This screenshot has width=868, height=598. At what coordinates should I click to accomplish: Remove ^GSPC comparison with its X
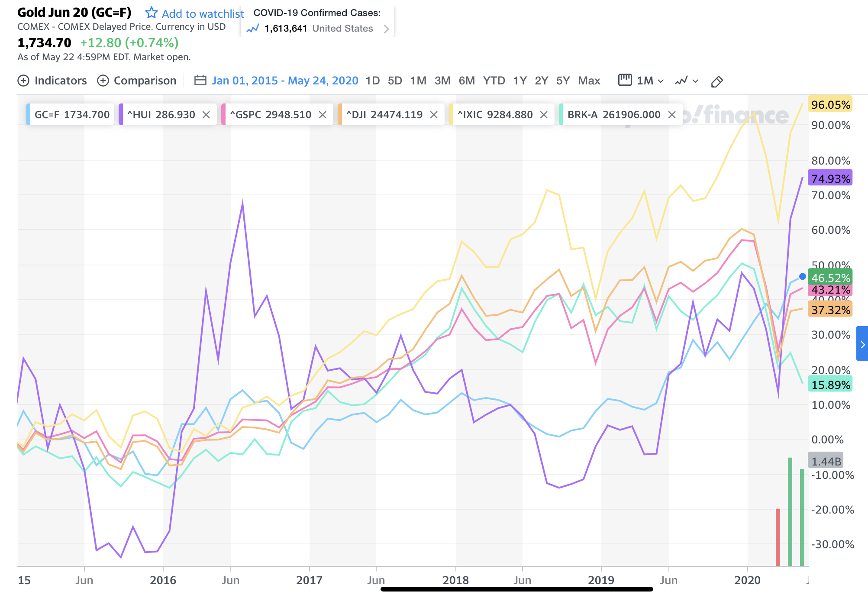pyautogui.click(x=323, y=115)
